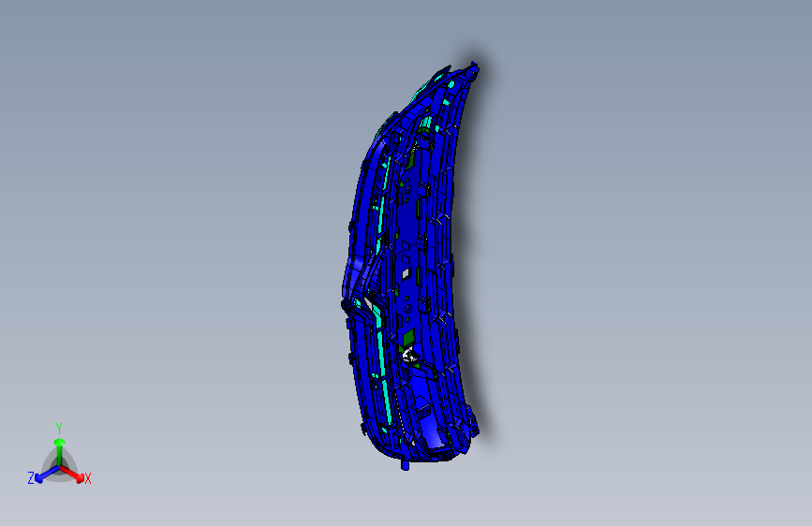Click the red X axis of orientation triad
Image resolution: width=812 pixels, height=526 pixels.
72,474
